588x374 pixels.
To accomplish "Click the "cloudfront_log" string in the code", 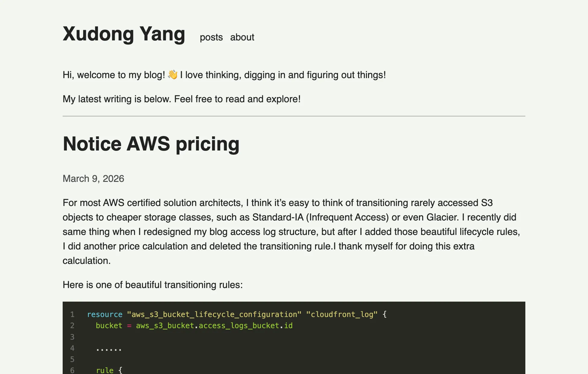I will 342,315.
